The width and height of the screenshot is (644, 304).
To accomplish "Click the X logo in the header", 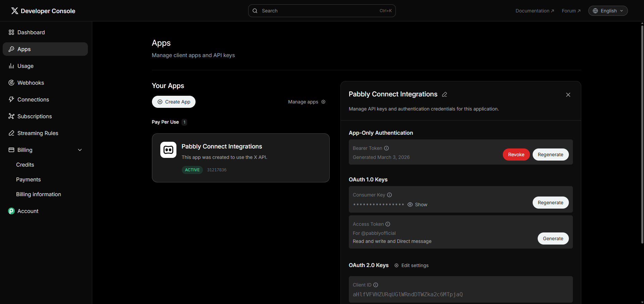I will click(x=14, y=11).
